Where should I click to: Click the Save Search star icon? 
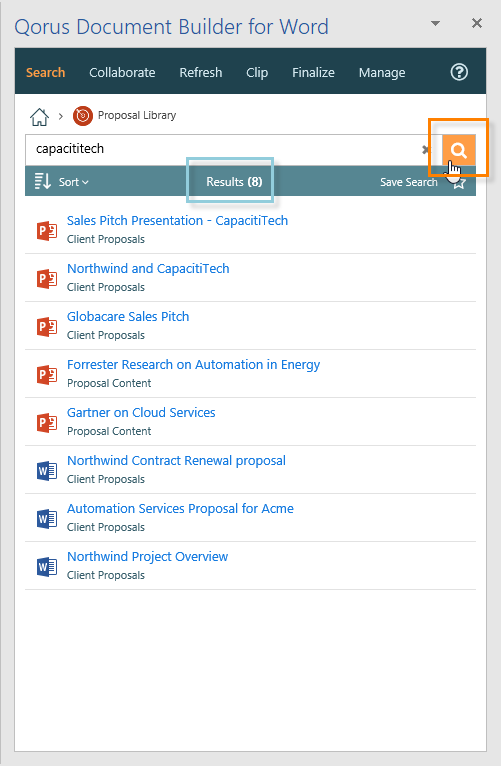(x=458, y=183)
